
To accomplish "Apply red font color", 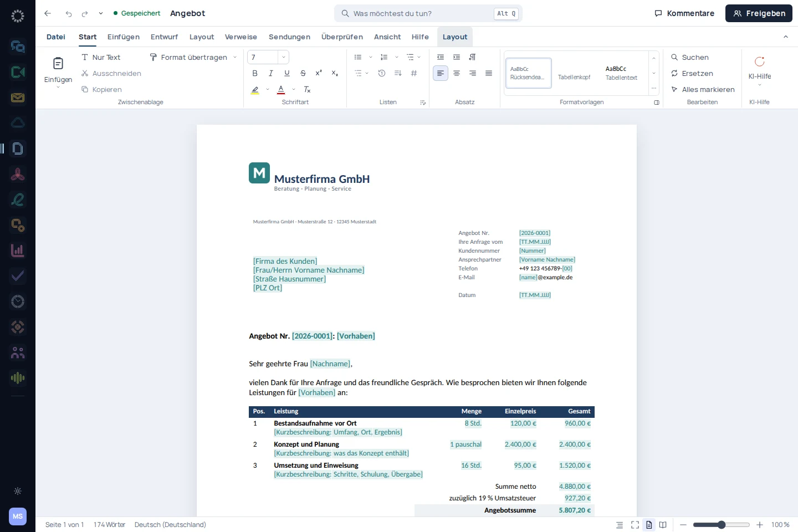I will 281,89.
